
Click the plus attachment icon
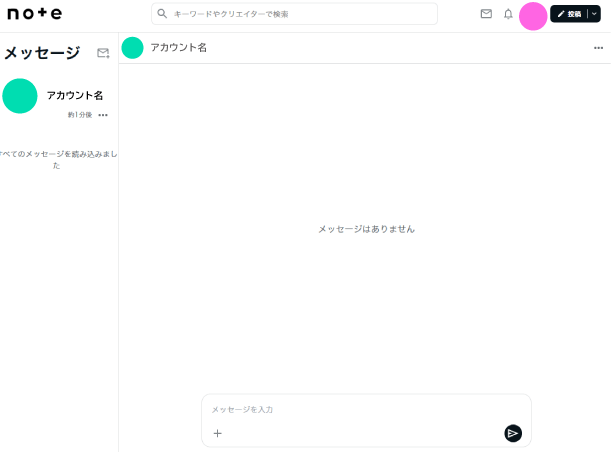click(x=217, y=433)
